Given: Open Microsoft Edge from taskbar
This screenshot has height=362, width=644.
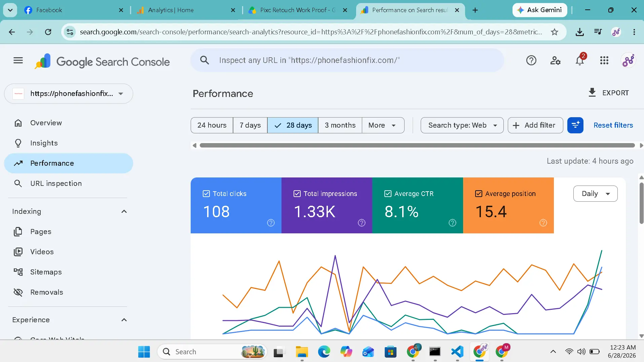Looking at the screenshot, I should pos(324,352).
